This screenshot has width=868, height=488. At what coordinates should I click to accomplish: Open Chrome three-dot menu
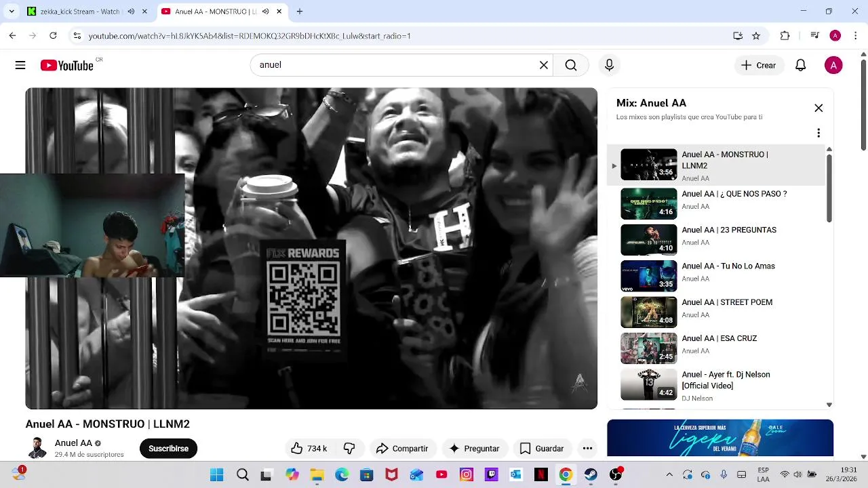click(x=855, y=36)
